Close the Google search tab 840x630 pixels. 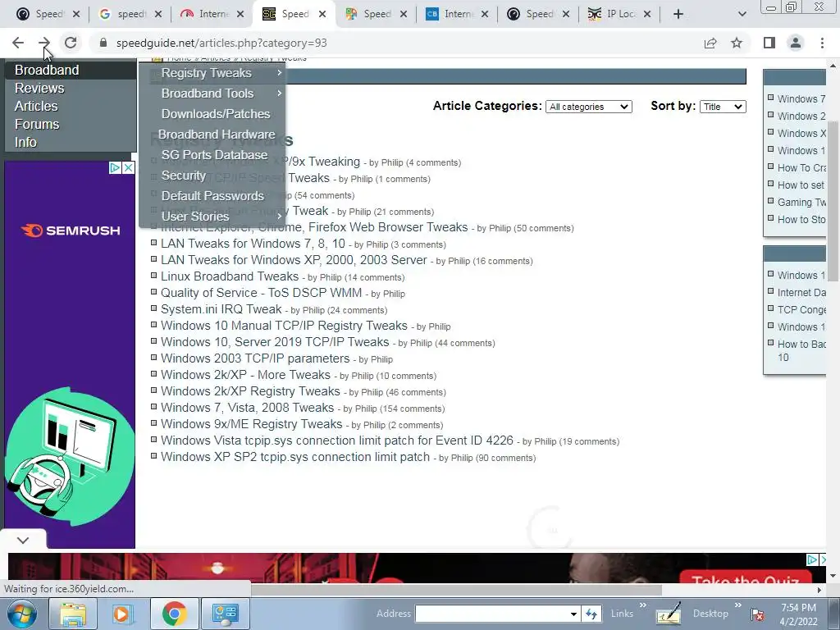click(158, 14)
